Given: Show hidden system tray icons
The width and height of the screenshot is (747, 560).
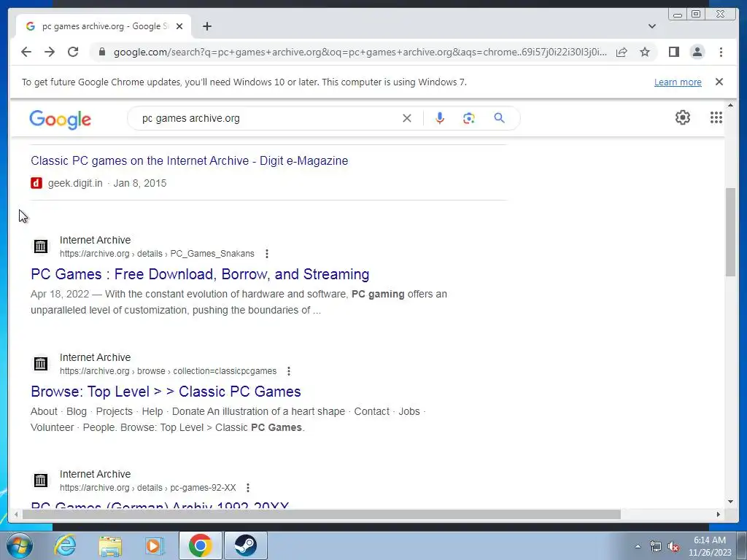Looking at the screenshot, I should [638, 546].
